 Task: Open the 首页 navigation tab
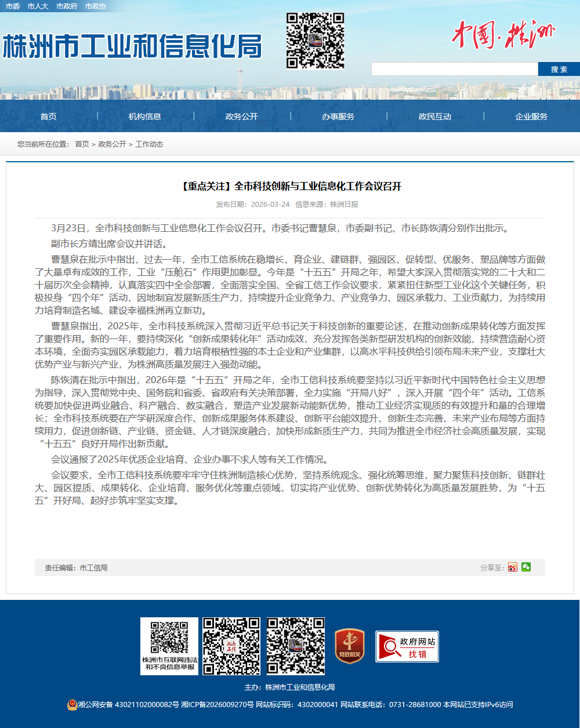[49, 117]
